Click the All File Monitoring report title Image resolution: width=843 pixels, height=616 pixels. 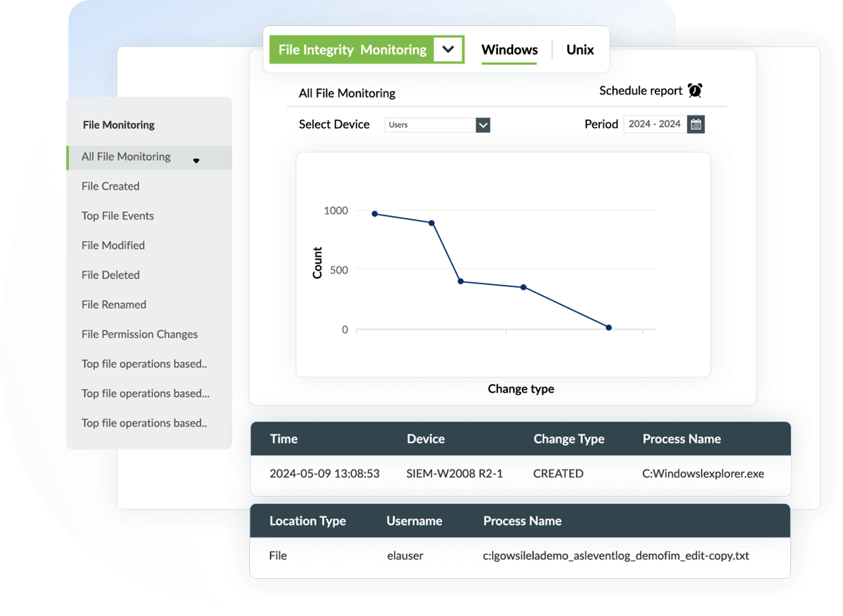tap(347, 93)
